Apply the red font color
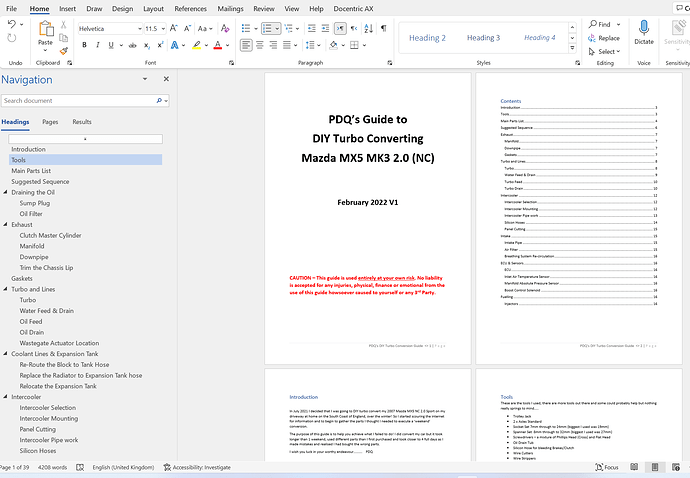Image resolution: width=690 pixels, height=478 pixels. [218, 45]
